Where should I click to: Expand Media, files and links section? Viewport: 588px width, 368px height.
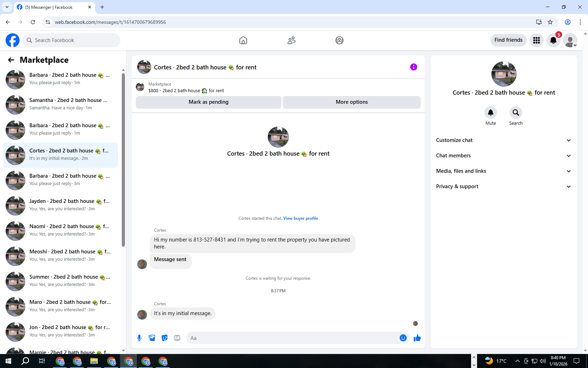pyautogui.click(x=504, y=171)
